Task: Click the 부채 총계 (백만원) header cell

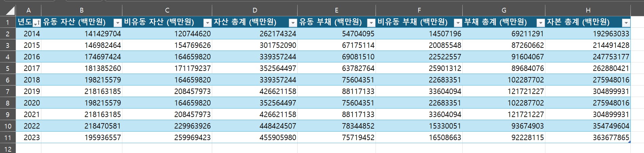Action: point(504,22)
